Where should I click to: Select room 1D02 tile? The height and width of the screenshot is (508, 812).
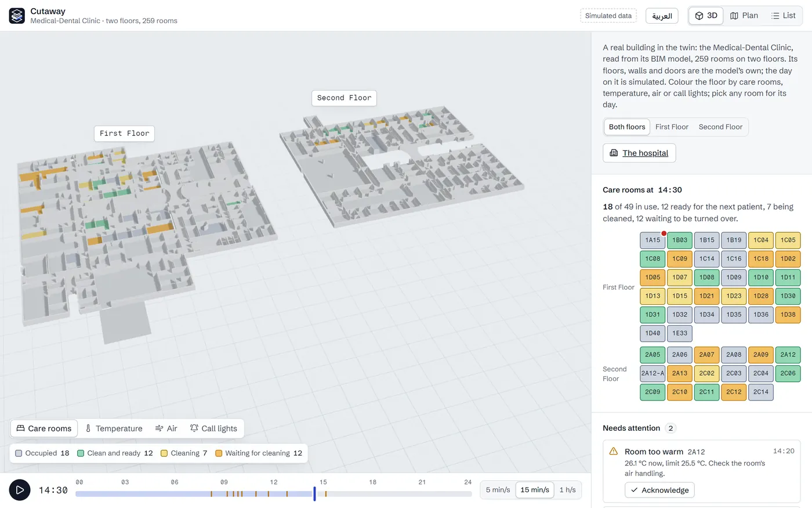788,259
